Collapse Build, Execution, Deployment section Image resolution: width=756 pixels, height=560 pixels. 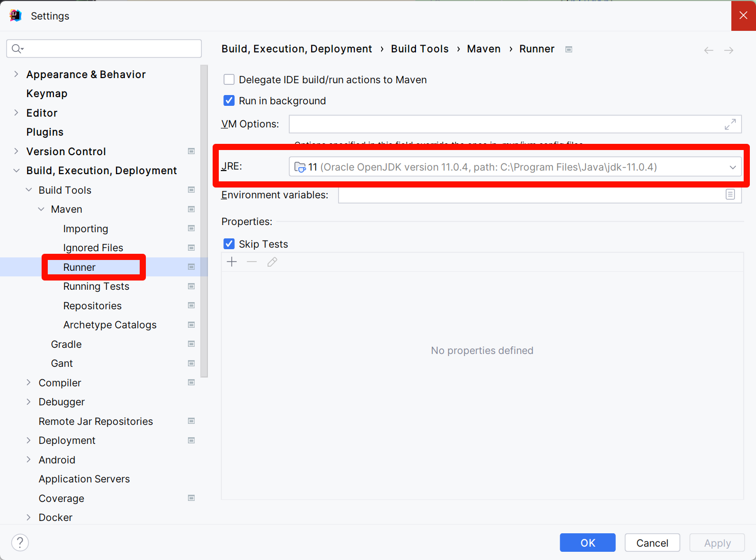[x=16, y=171]
